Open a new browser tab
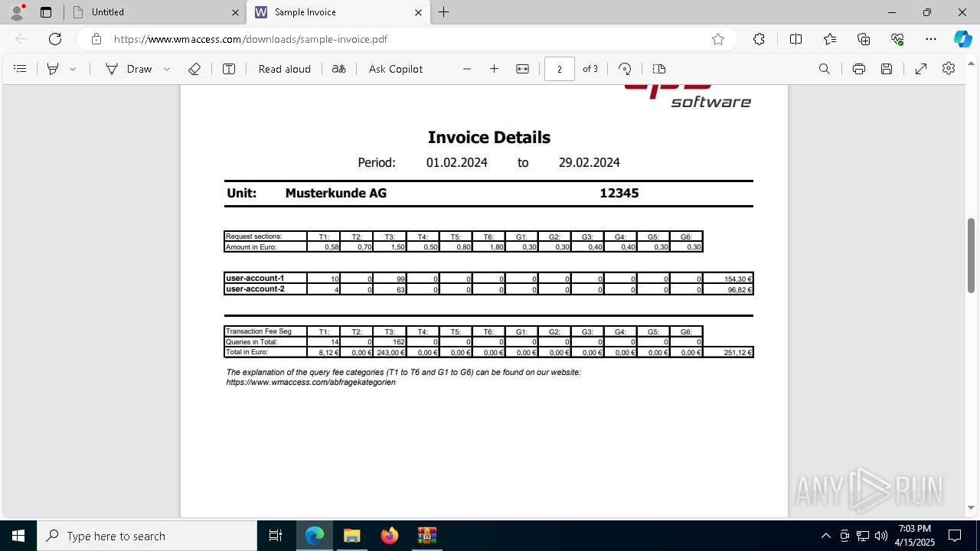Image resolution: width=980 pixels, height=551 pixels. point(444,12)
